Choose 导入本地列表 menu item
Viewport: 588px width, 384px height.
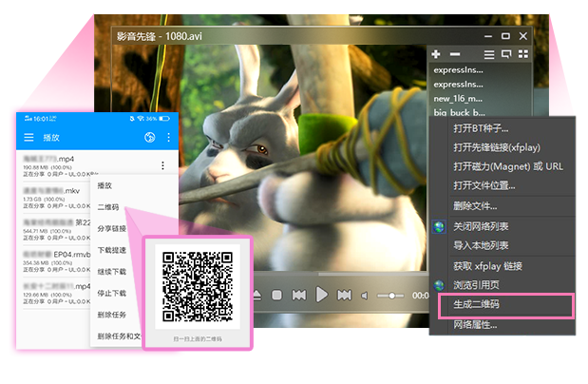(503, 245)
